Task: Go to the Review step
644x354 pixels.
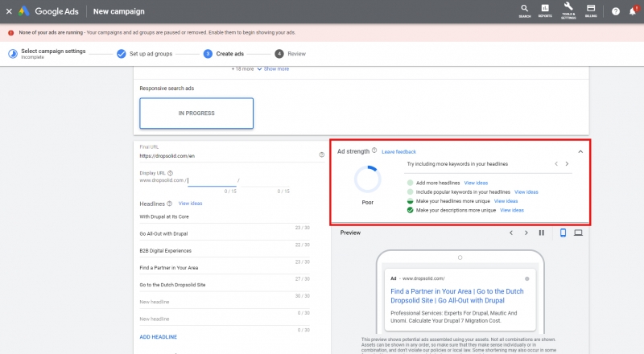Action: pyautogui.click(x=291, y=54)
